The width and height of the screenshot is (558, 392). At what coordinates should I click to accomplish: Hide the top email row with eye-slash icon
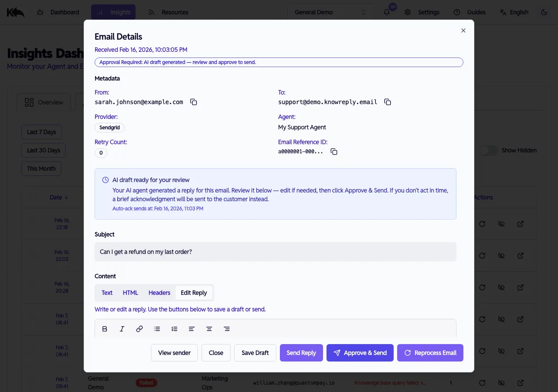[501, 223]
